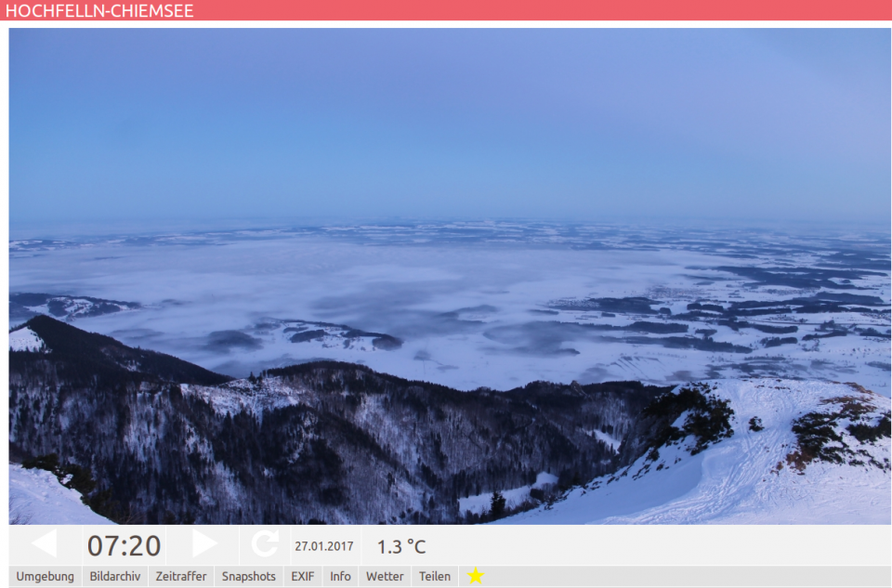Open the Snapshots section
Screen dimensions: 892x588
249,576
